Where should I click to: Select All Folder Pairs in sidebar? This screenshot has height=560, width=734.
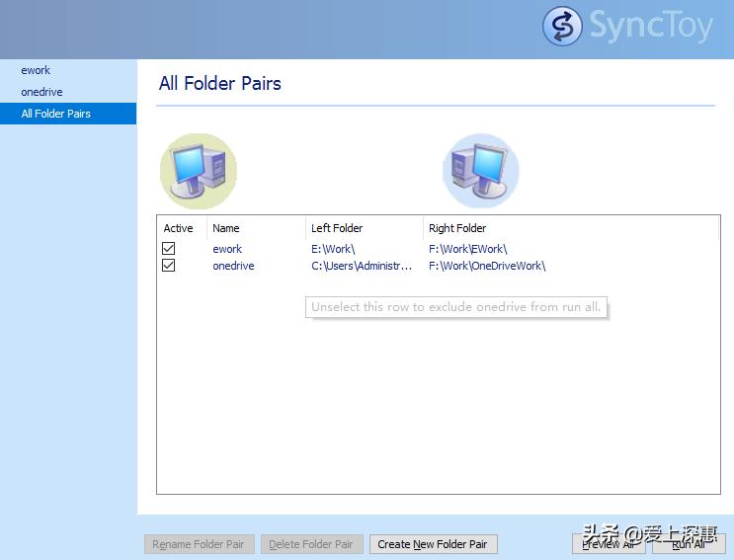[x=56, y=114]
